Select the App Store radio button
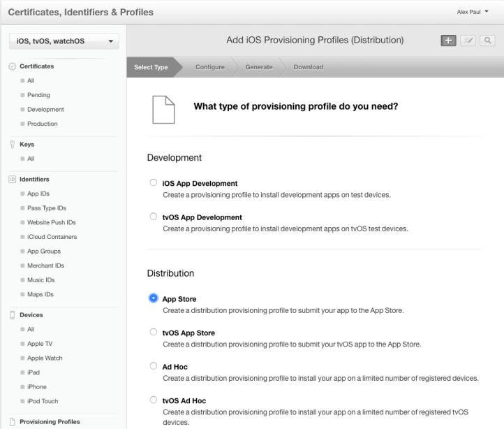Viewport: 504px width, 429px height. tap(153, 298)
